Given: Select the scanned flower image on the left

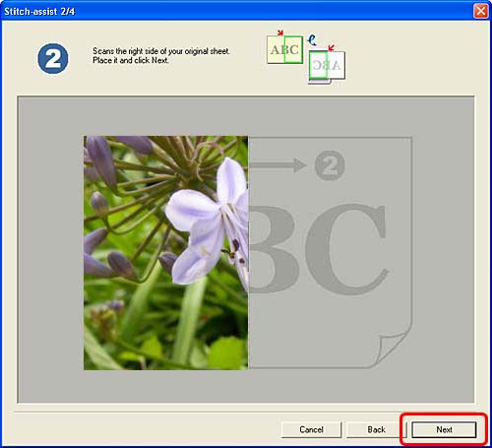Looking at the screenshot, I should coord(165,253).
